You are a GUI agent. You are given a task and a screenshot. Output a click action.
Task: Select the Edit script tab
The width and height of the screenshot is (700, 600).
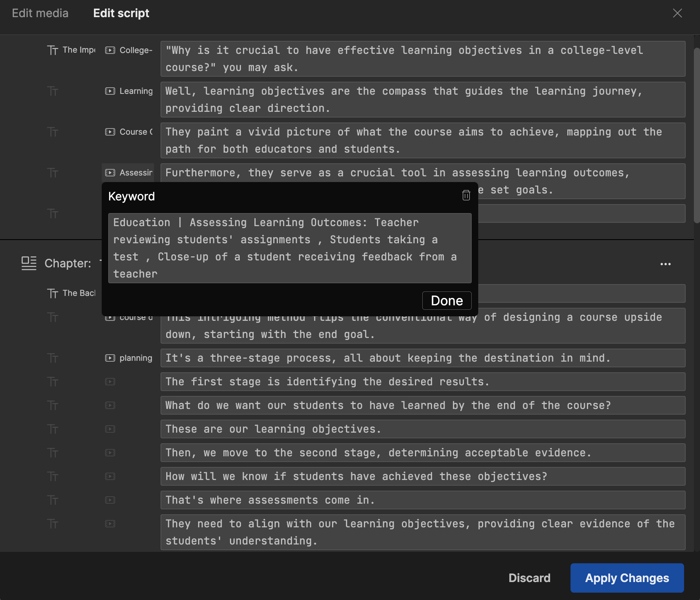121,13
